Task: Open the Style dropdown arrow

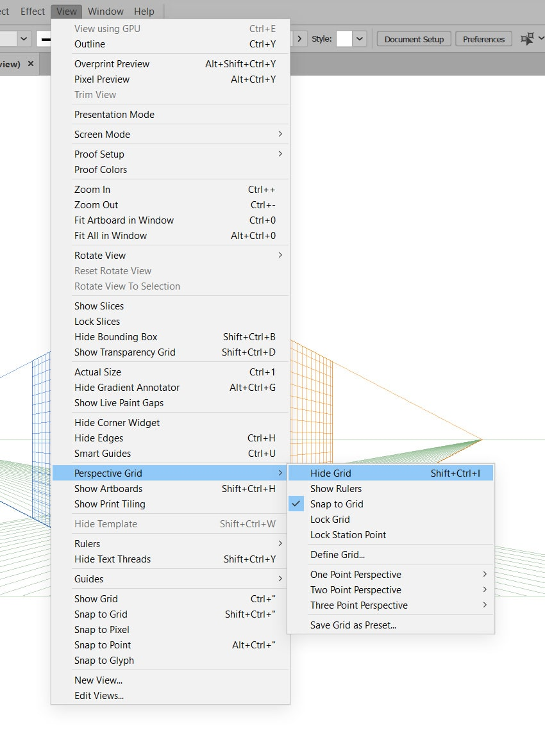Action: (359, 38)
